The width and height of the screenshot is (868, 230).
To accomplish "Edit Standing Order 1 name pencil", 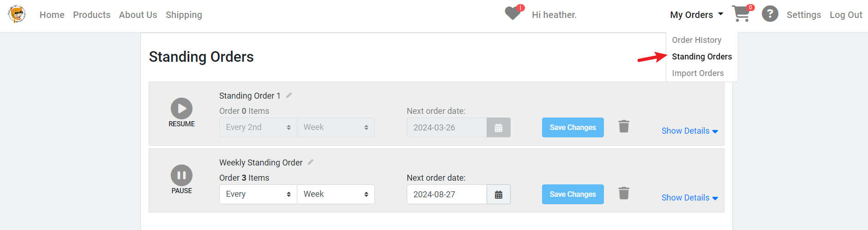I will pyautogui.click(x=289, y=95).
